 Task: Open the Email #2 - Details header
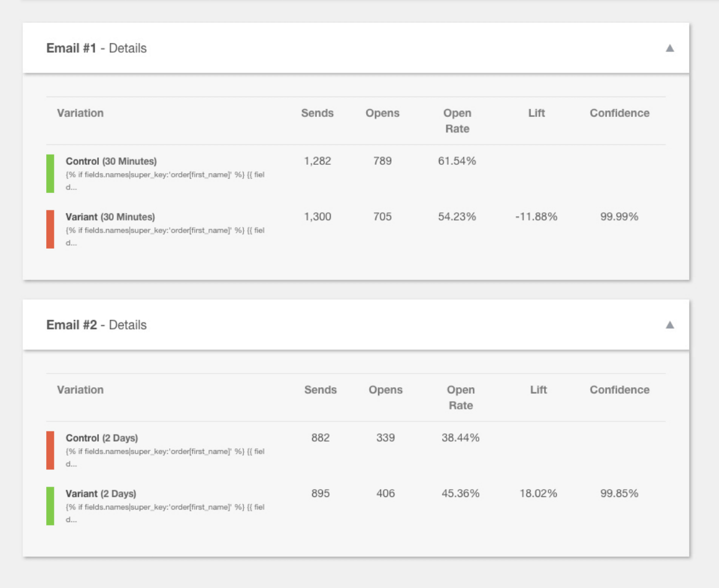point(96,324)
